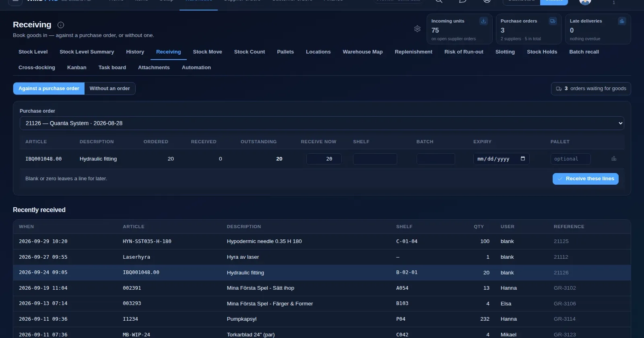Image resolution: width=644 pixels, height=338 pixels.
Task: Open the Task board tab
Action: coord(112,68)
